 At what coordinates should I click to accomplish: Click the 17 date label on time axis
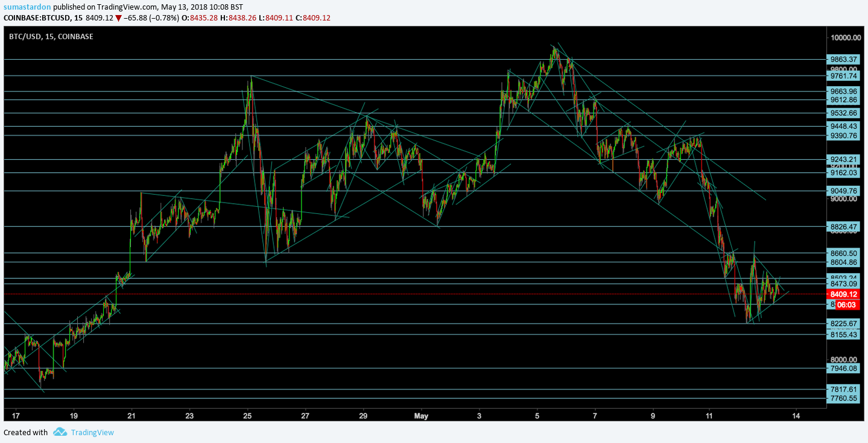(x=16, y=416)
